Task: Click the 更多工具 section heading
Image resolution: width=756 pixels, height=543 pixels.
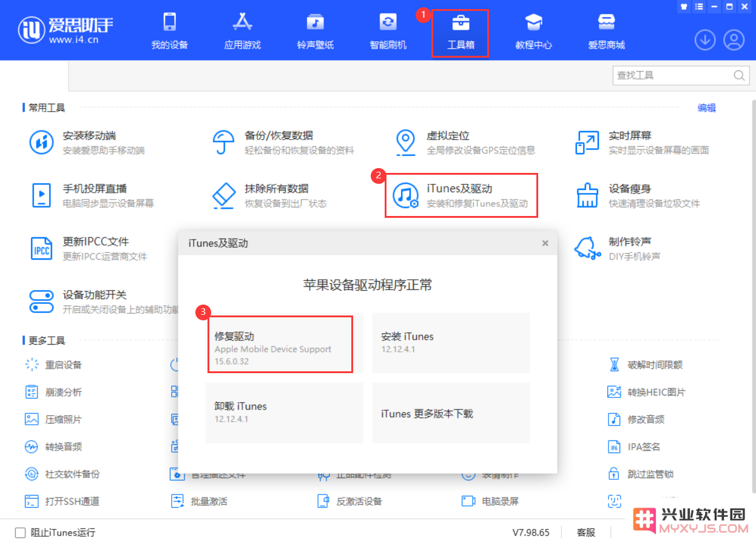Action: (47, 340)
